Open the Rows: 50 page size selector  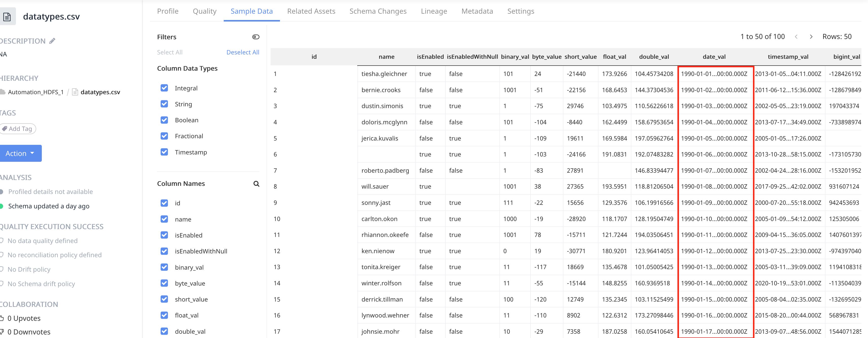tap(837, 37)
